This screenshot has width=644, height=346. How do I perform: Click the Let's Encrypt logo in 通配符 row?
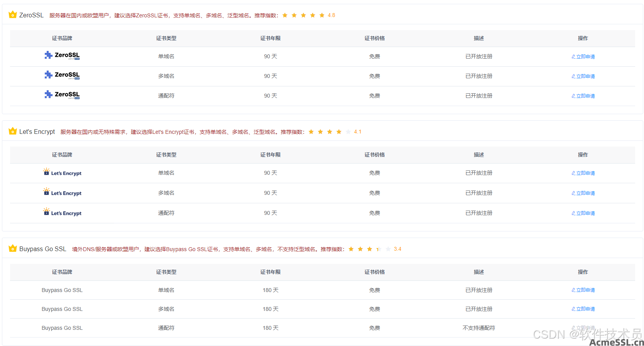point(62,213)
